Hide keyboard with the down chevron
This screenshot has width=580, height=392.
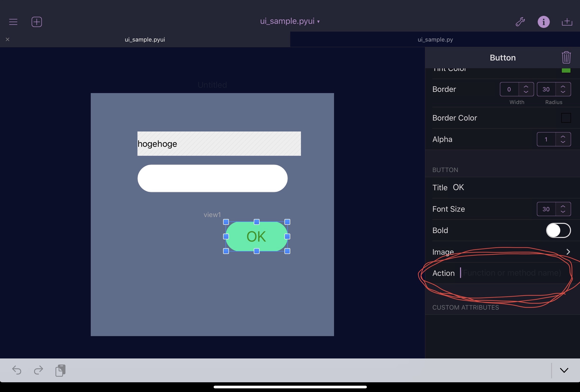[x=564, y=370]
